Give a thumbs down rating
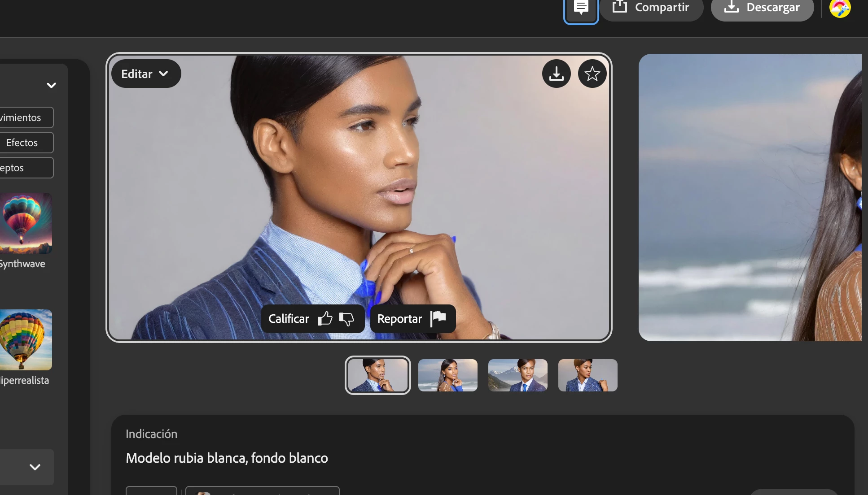Image resolution: width=868 pixels, height=495 pixels. 346,319
